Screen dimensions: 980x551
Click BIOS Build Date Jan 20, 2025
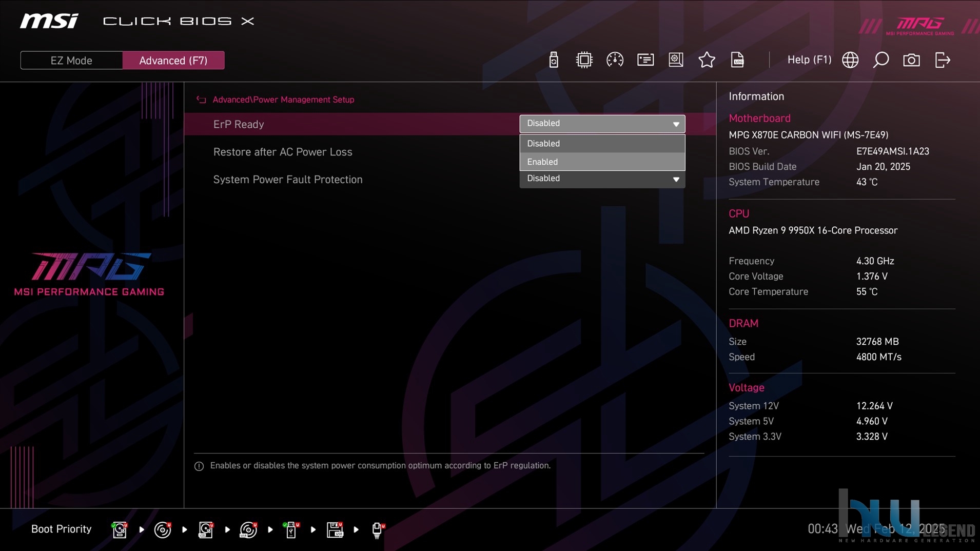tap(883, 167)
